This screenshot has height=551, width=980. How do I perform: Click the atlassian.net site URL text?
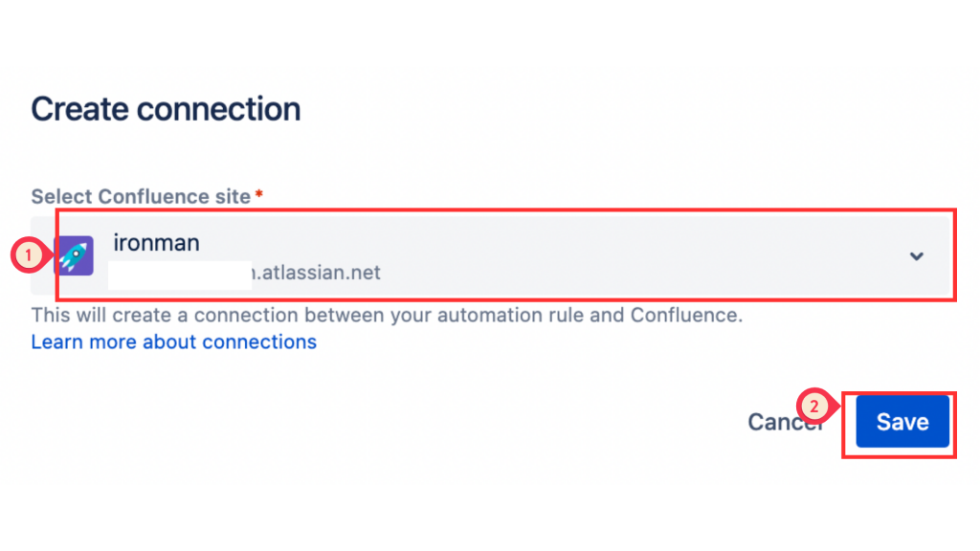click(316, 274)
